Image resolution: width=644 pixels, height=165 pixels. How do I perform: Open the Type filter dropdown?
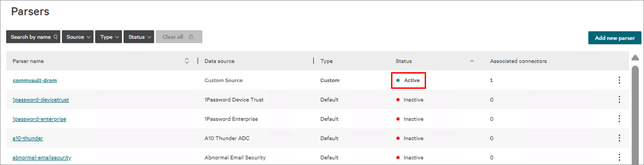(109, 37)
